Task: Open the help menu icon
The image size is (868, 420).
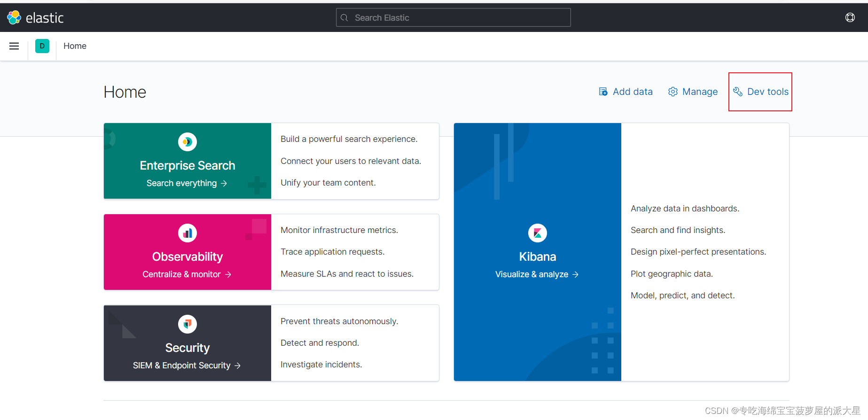Action: coord(850,17)
